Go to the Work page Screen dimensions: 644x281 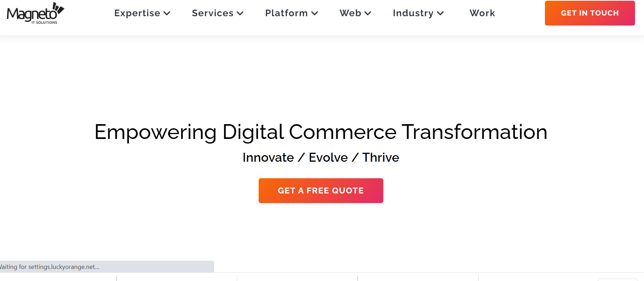click(482, 13)
